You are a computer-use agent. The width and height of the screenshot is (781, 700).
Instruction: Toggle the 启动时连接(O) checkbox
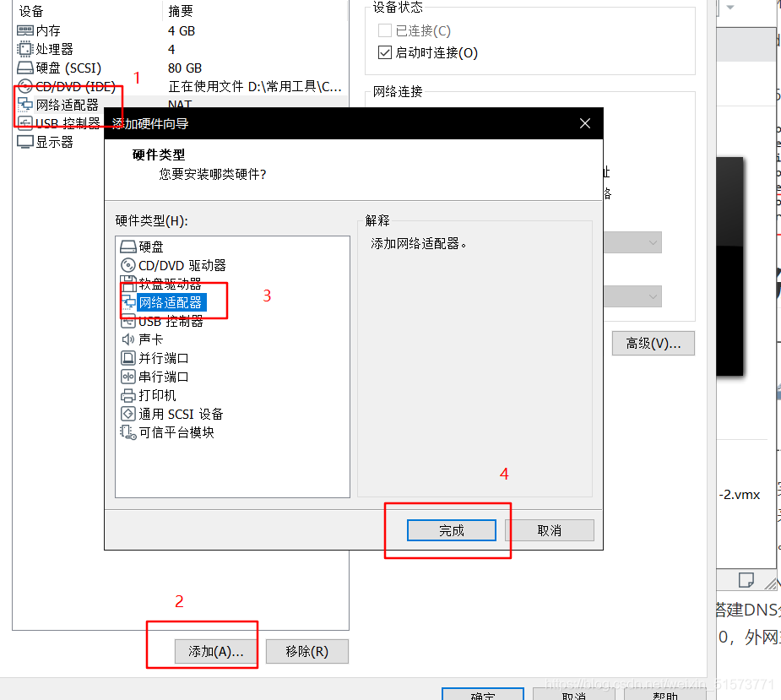tap(385, 52)
